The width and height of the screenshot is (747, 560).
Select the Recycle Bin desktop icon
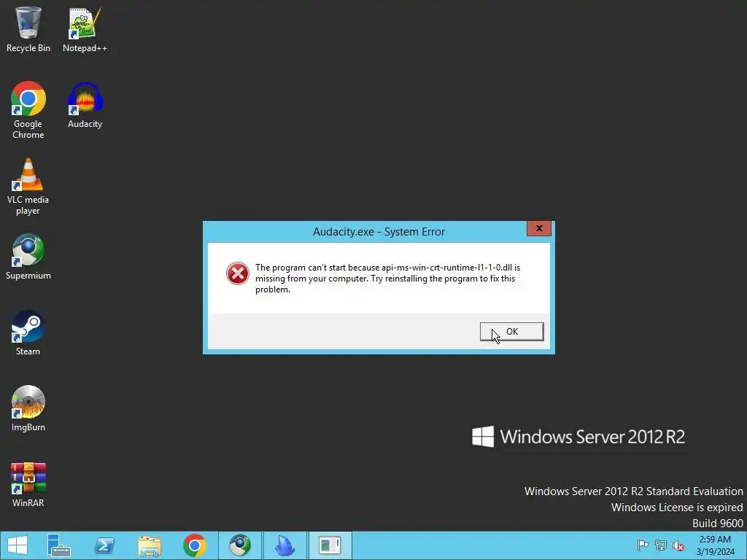coord(28,29)
